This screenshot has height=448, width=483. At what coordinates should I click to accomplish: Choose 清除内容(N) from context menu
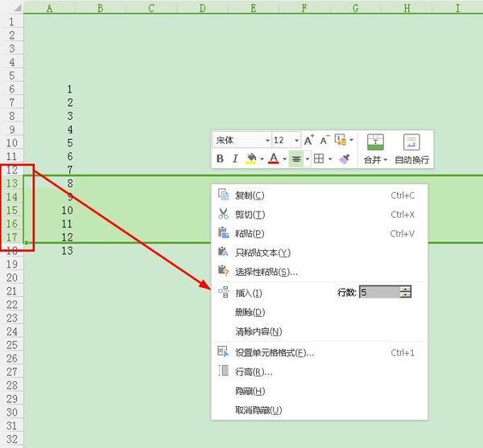tap(320, 331)
